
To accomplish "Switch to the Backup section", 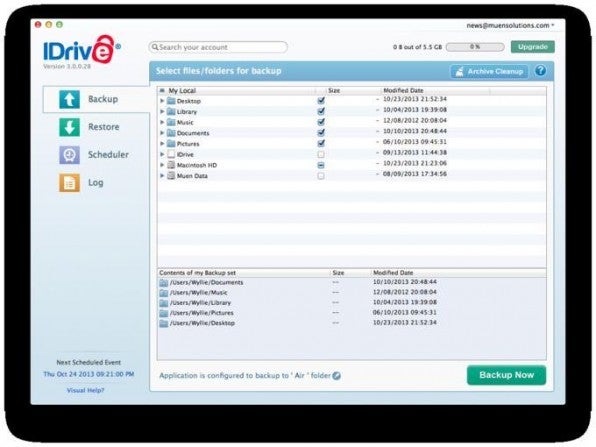I will pyautogui.click(x=96, y=99).
